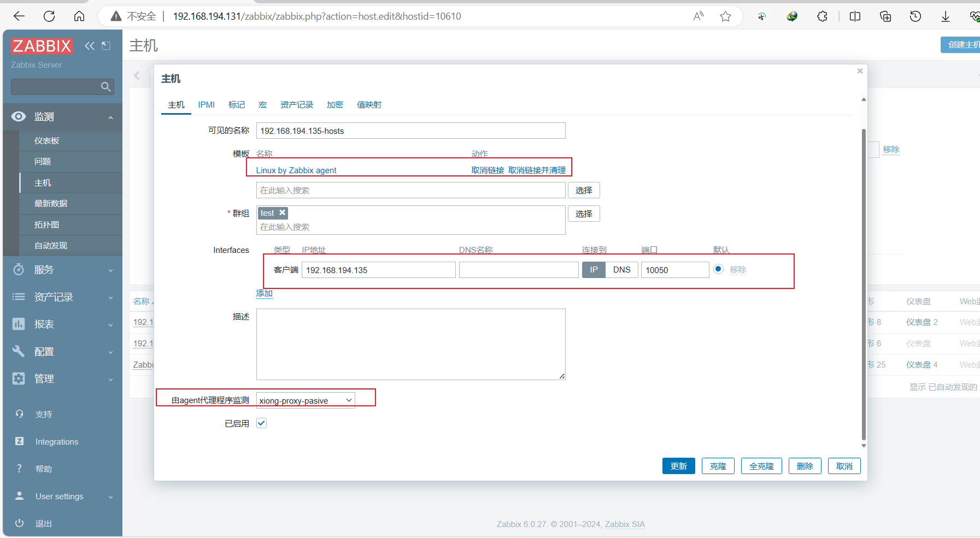Click the 取消链接 unlink template link
980x538 pixels.
488,170
